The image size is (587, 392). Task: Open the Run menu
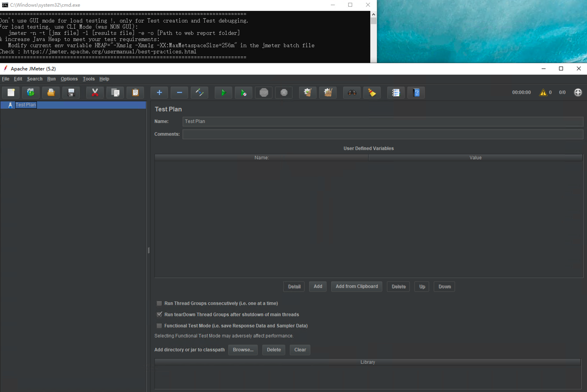tap(51, 79)
